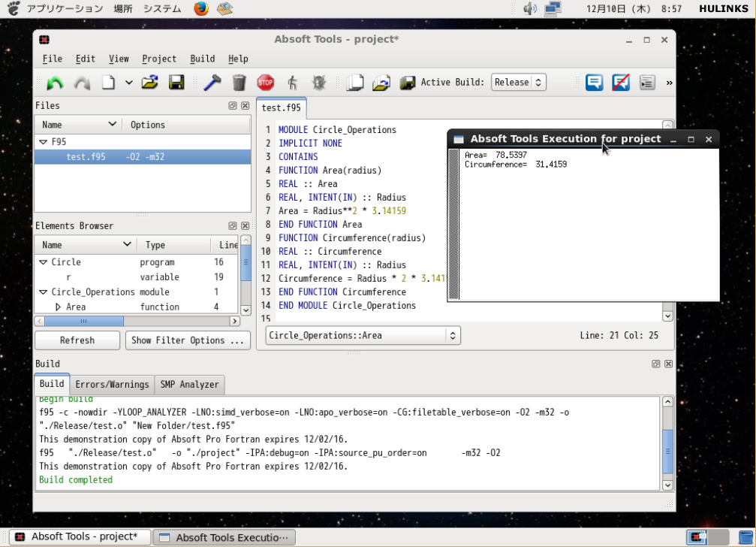The width and height of the screenshot is (756, 547).
Task: Click the open project folder icon
Action: [381, 83]
